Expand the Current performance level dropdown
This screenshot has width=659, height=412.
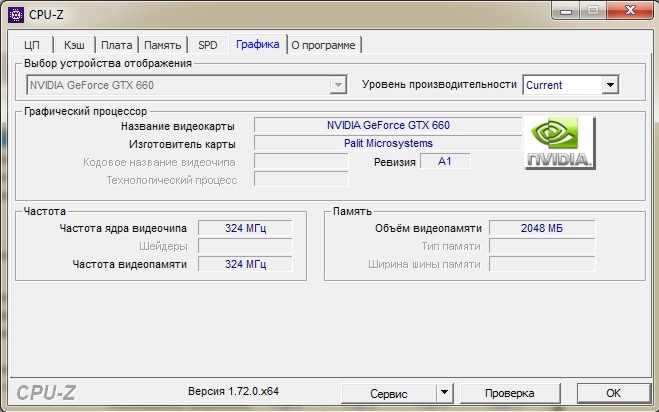click(570, 85)
